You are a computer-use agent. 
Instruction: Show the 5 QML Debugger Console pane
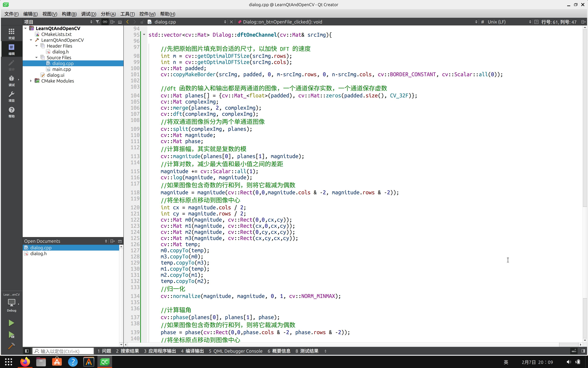coord(236,351)
